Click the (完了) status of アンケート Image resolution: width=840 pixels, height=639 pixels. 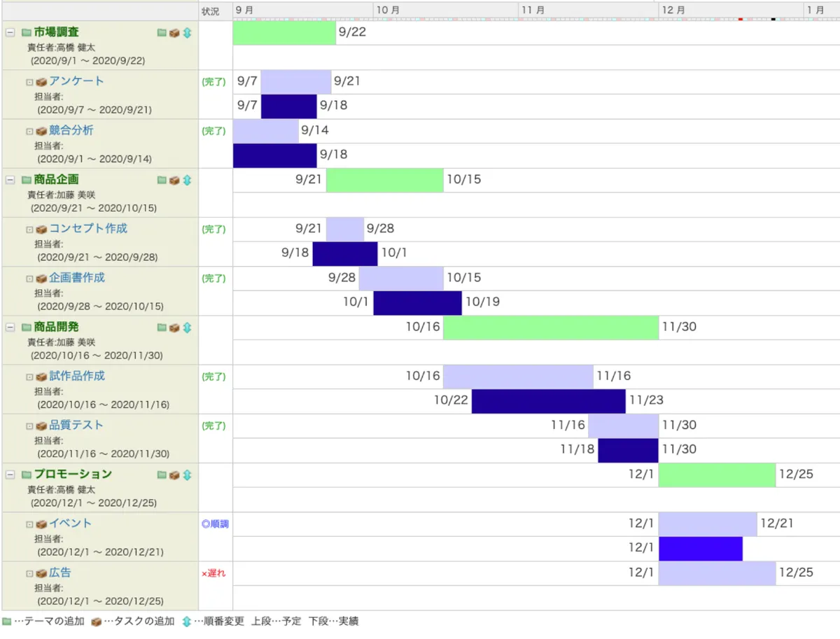pos(214,82)
